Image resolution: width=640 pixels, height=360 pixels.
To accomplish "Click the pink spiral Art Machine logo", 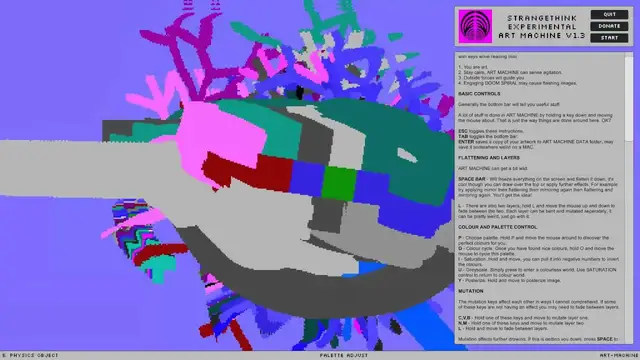I will tap(475, 27).
